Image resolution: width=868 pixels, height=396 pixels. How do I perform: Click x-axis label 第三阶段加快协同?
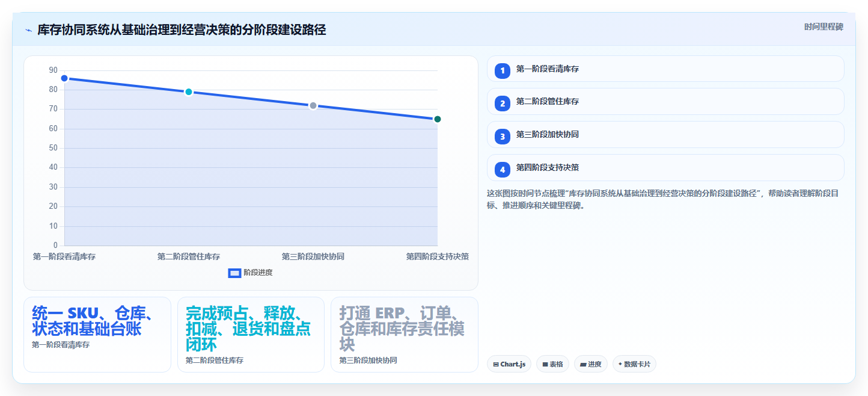tap(313, 257)
